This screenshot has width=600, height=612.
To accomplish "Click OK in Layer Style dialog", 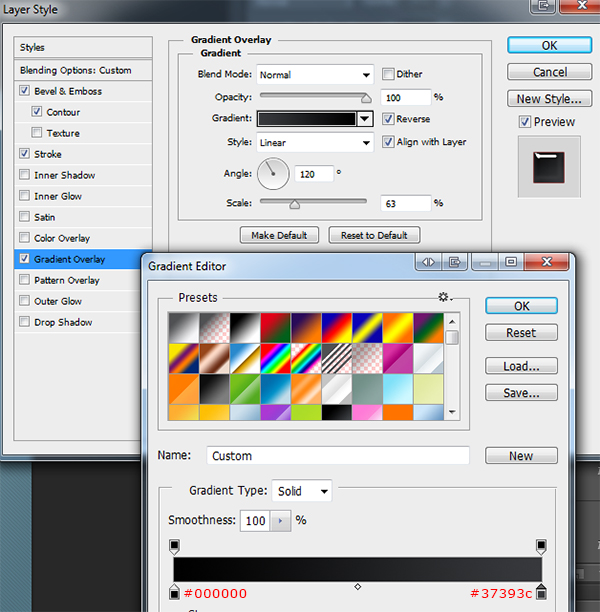I will click(550, 45).
